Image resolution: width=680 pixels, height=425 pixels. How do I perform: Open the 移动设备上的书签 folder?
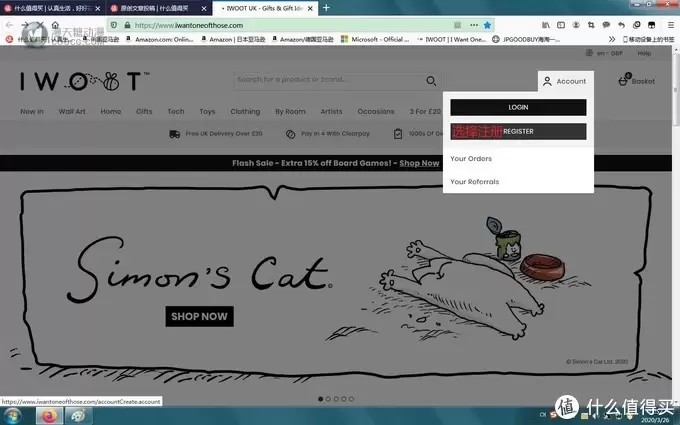tap(648, 39)
